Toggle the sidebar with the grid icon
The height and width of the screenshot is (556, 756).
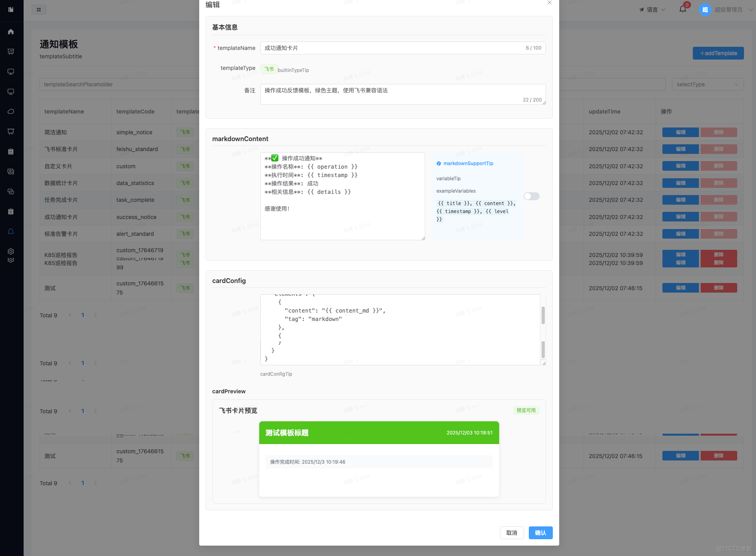tap(39, 10)
